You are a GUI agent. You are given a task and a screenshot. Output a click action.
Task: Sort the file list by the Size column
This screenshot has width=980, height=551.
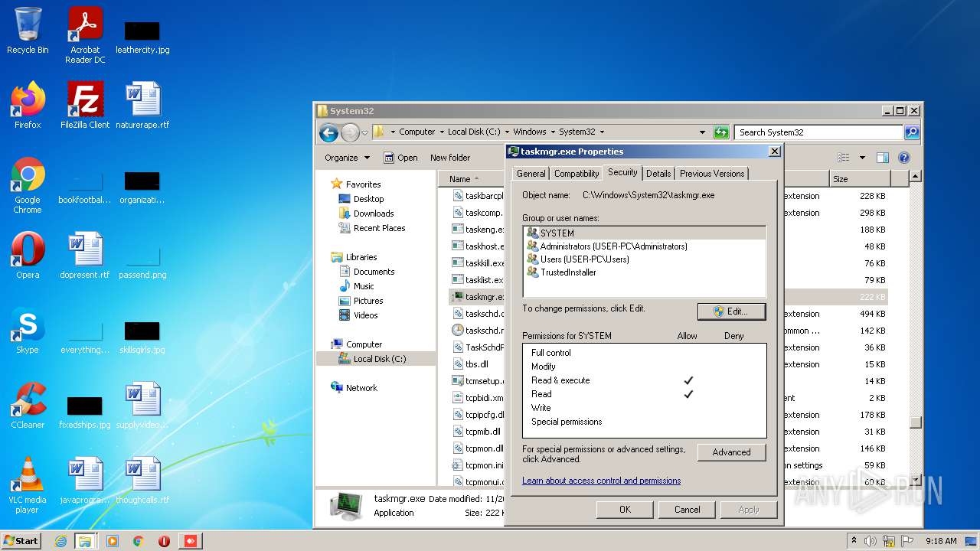[x=860, y=179]
